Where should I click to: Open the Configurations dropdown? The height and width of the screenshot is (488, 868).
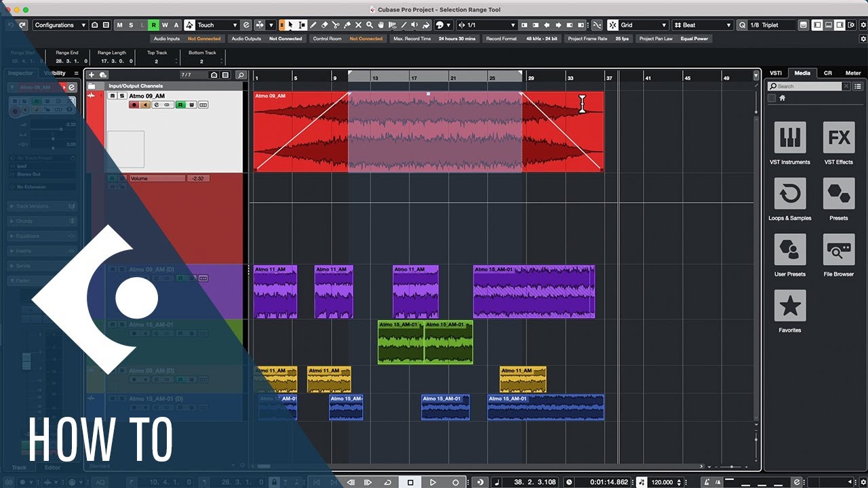pos(60,25)
